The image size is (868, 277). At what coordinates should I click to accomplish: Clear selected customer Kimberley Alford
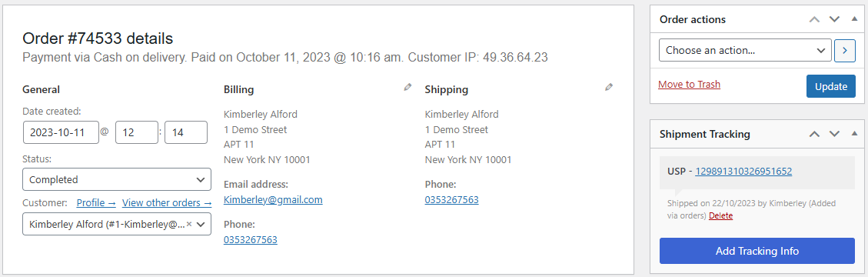(x=189, y=224)
